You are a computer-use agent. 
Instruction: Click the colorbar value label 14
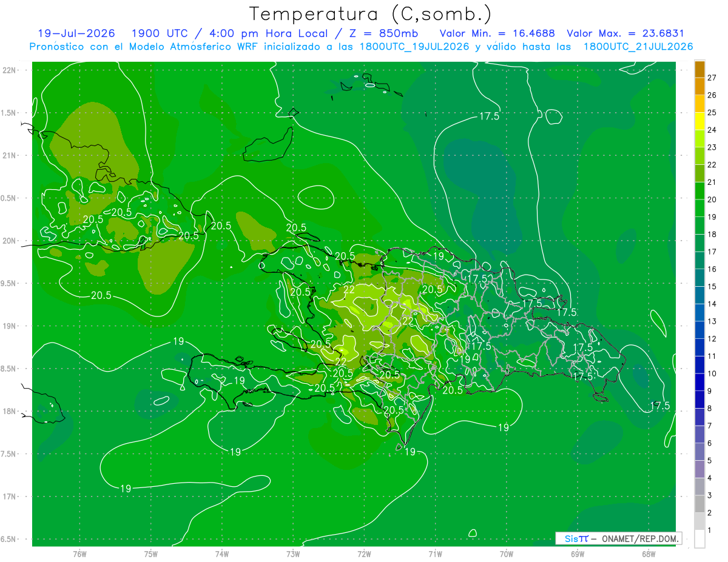[x=712, y=304]
